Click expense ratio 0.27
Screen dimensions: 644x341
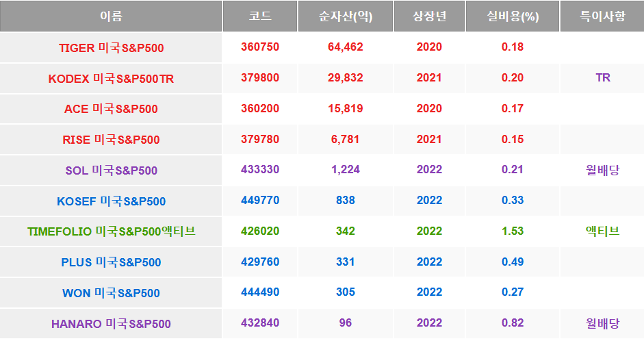point(513,292)
